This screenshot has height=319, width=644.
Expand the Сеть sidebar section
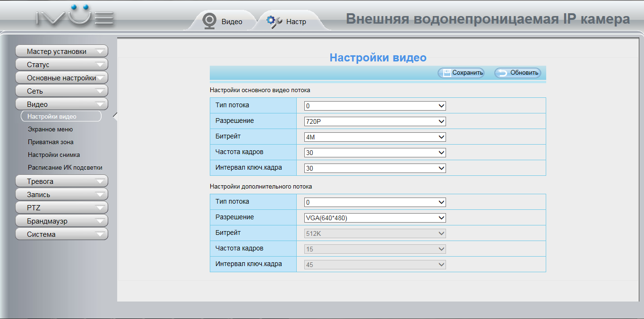coord(61,91)
